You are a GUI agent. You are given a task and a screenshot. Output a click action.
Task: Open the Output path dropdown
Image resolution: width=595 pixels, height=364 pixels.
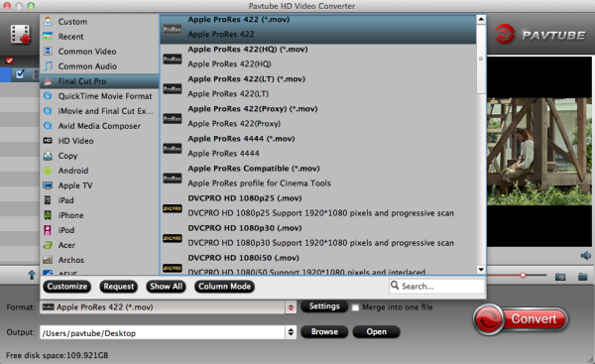click(291, 332)
